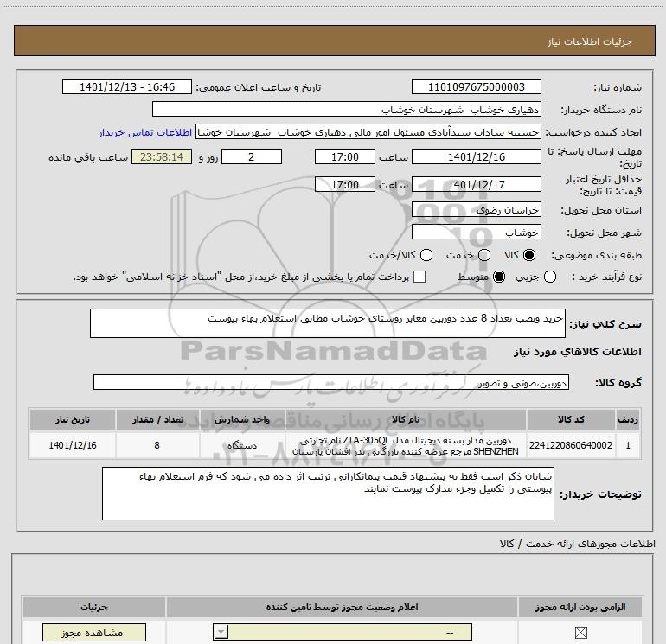Click the general need description text box
Screen dimensions: 666x644
tap(328, 323)
